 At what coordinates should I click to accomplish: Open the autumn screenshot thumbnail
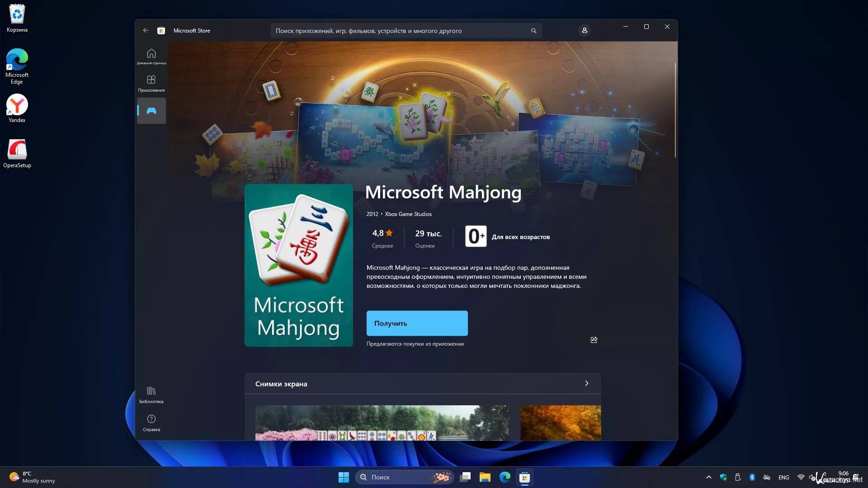[x=560, y=422]
